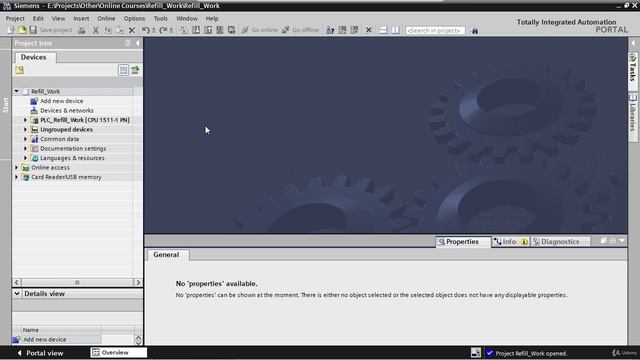Collapse the Refill_Work project node
Viewport: 640px width, 360px height.
(16, 91)
